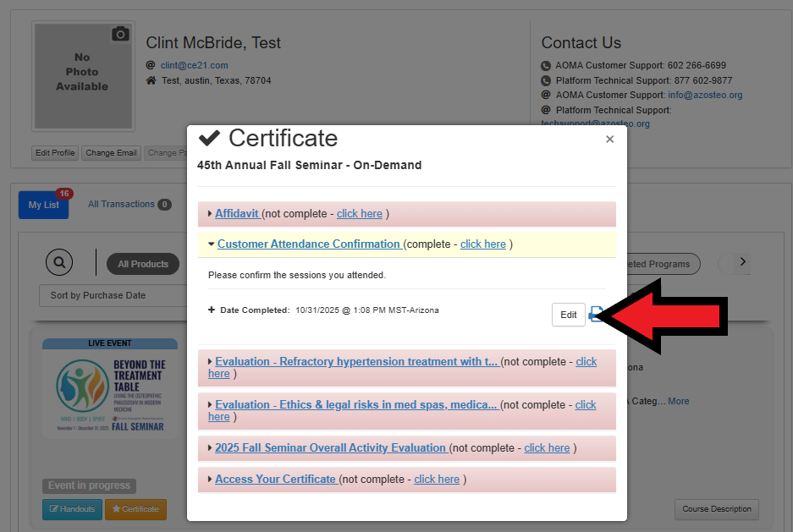Expand the Ethics & legal risks evaluation
The height and width of the screenshot is (532, 793).
point(356,404)
